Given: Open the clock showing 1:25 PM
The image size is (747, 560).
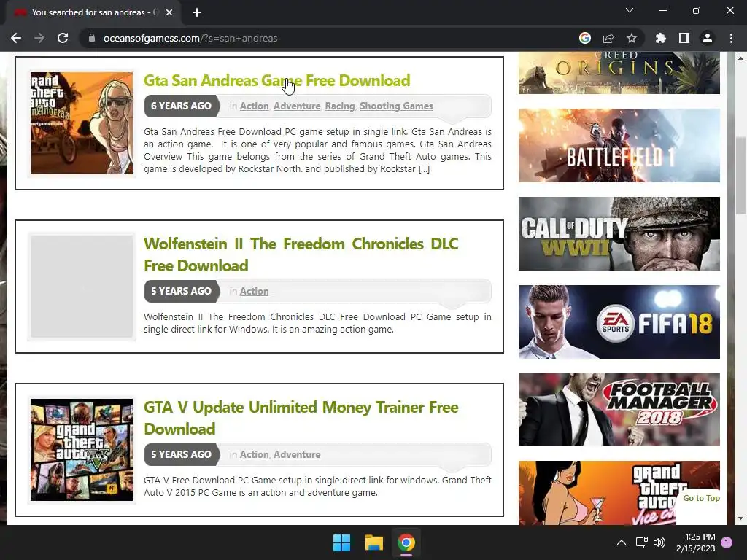Looking at the screenshot, I should (695, 542).
